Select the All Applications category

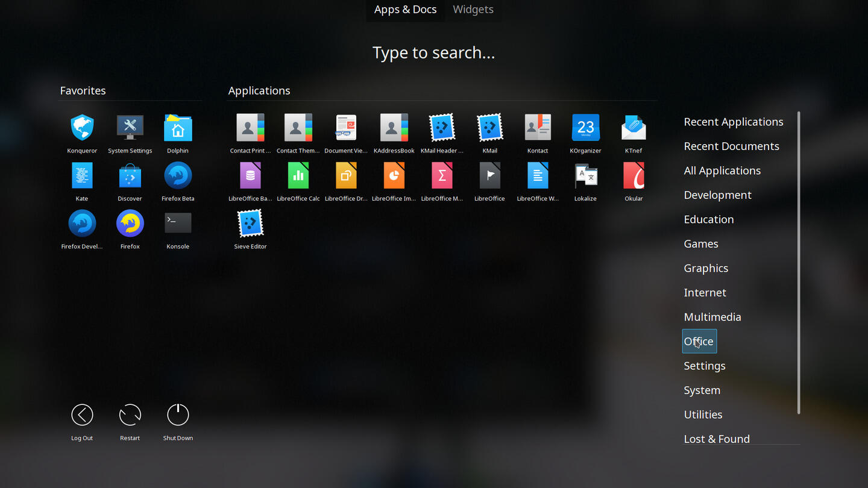722,170
